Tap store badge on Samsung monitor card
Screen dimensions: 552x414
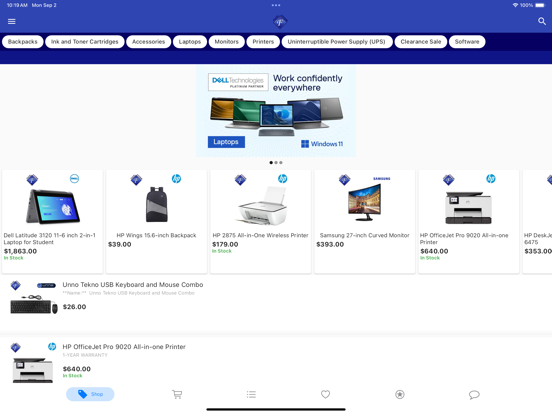click(345, 180)
